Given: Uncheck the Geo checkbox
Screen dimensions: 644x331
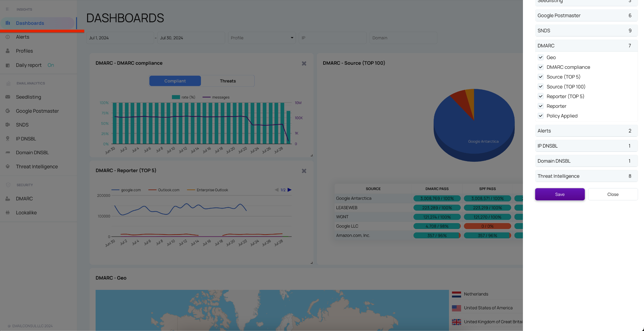Looking at the screenshot, I should pyautogui.click(x=541, y=57).
